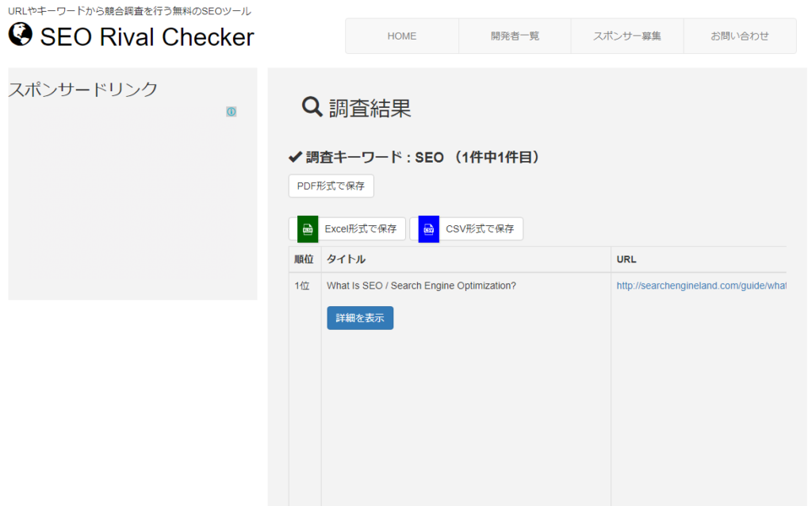Click the URL column header
812x506 pixels.
tap(626, 259)
